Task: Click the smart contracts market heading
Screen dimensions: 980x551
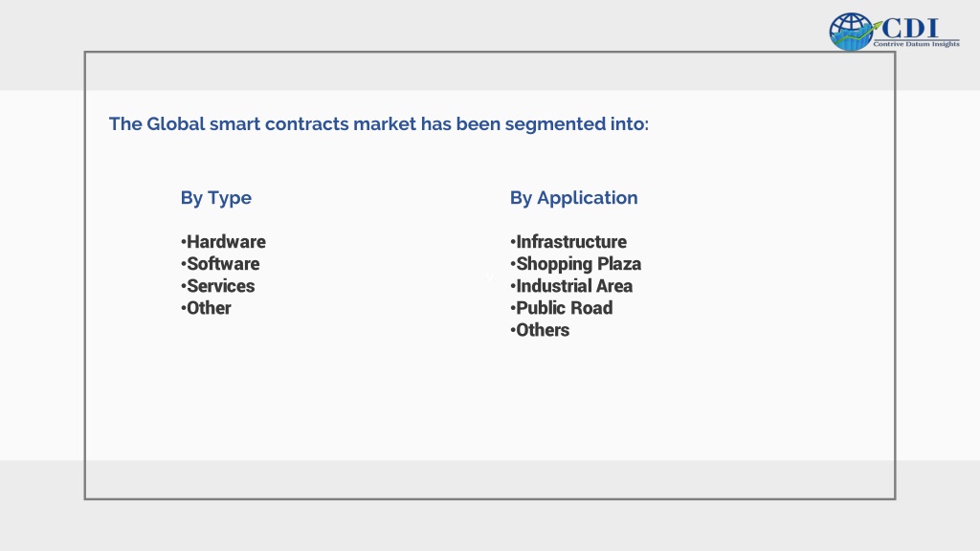Action: [x=379, y=123]
